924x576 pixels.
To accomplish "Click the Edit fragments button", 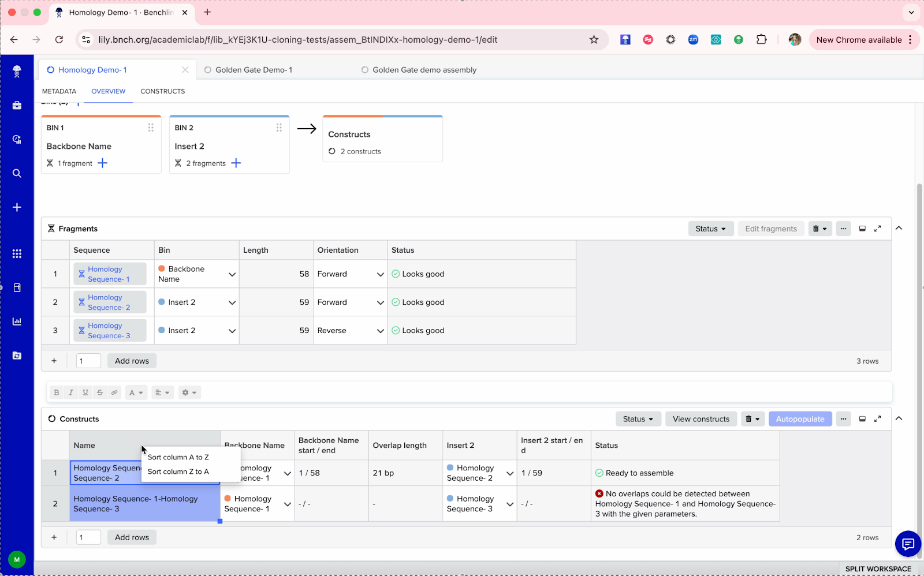I will coord(771,229).
